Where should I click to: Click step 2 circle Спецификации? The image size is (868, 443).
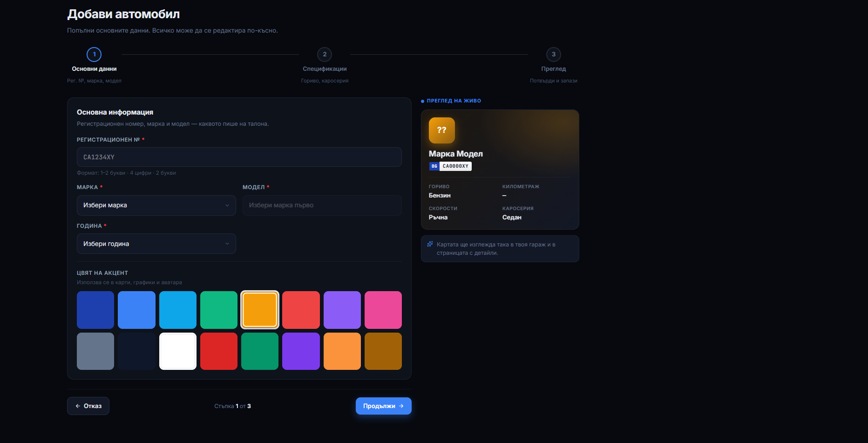click(x=325, y=55)
